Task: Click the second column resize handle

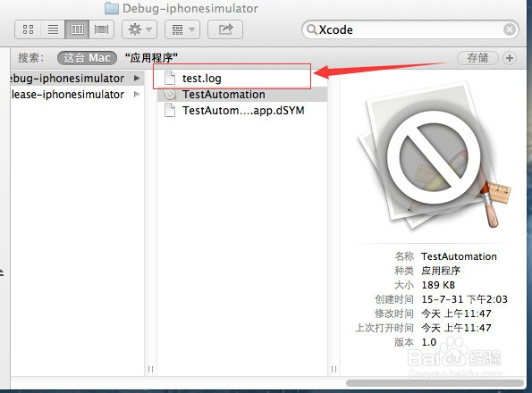Action: coord(334,369)
